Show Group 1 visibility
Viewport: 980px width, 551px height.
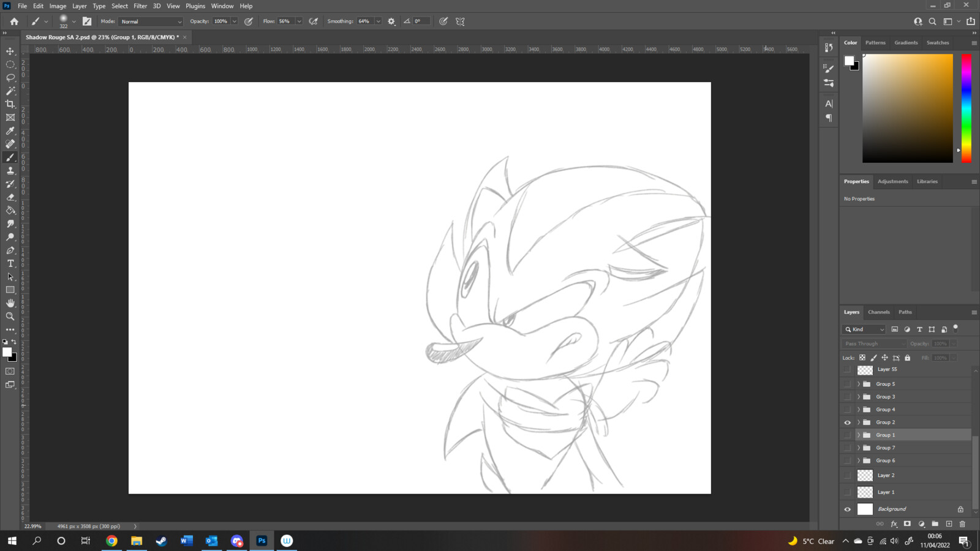(848, 435)
